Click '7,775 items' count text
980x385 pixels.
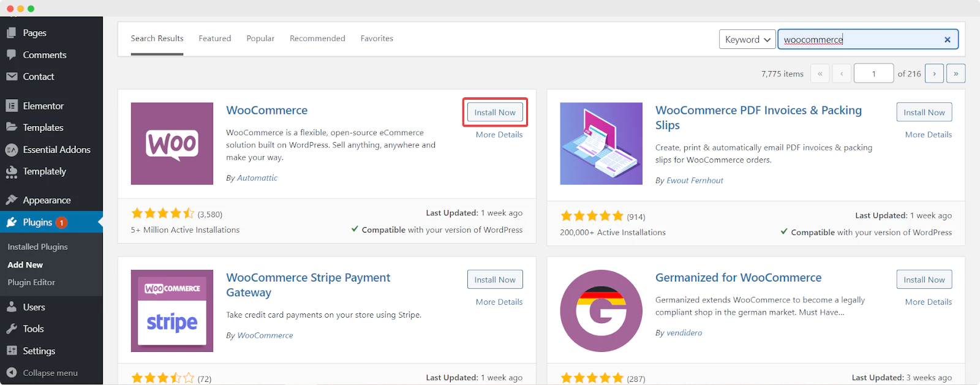[782, 74]
